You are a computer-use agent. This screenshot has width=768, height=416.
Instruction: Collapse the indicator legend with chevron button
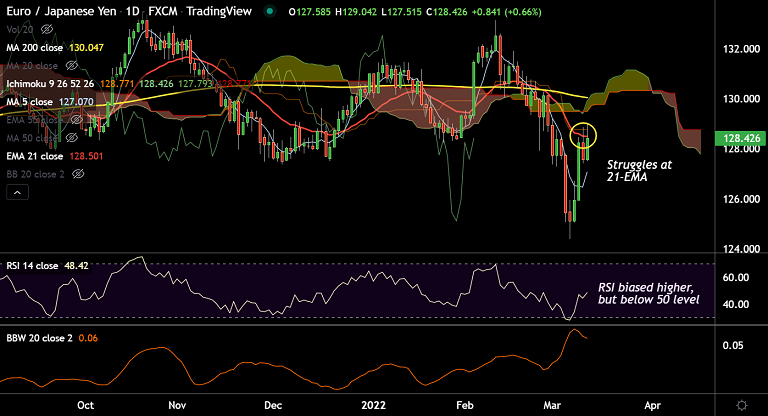17,193
